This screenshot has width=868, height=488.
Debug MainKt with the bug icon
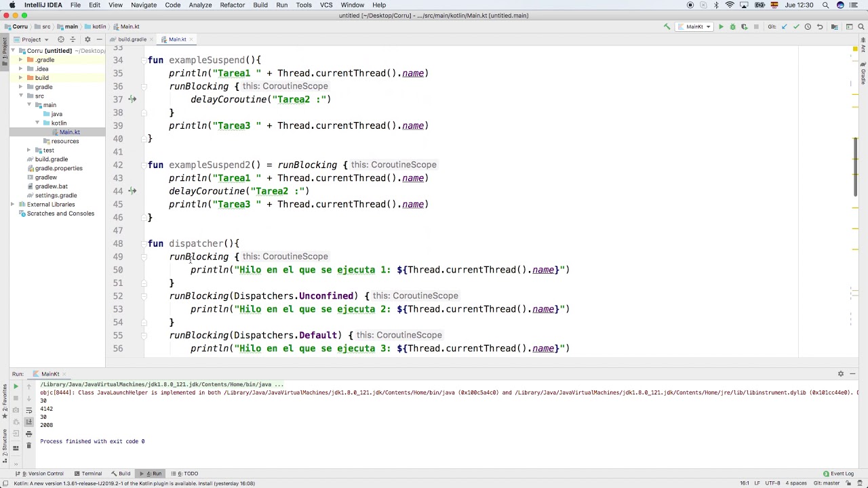coord(732,26)
